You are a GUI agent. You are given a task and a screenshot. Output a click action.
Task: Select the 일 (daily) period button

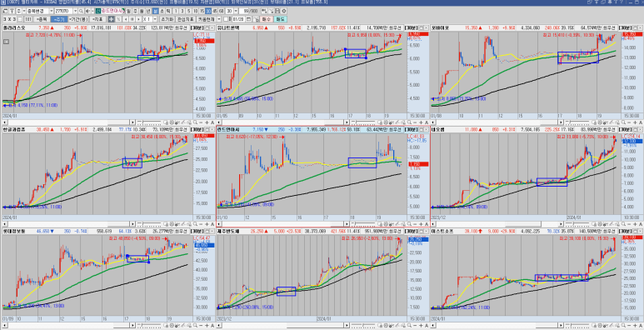(128, 11)
